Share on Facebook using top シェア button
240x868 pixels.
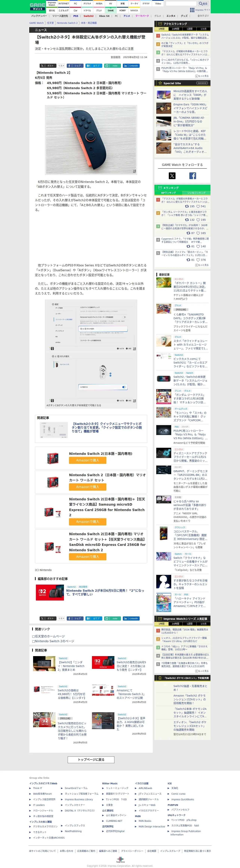tap(75, 66)
